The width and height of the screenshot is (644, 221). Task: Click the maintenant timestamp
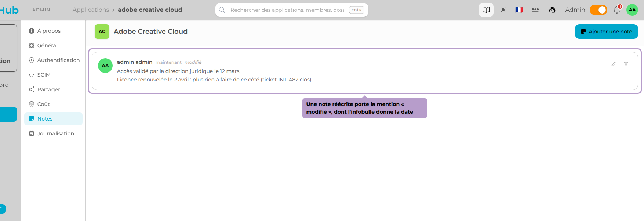(x=168, y=62)
